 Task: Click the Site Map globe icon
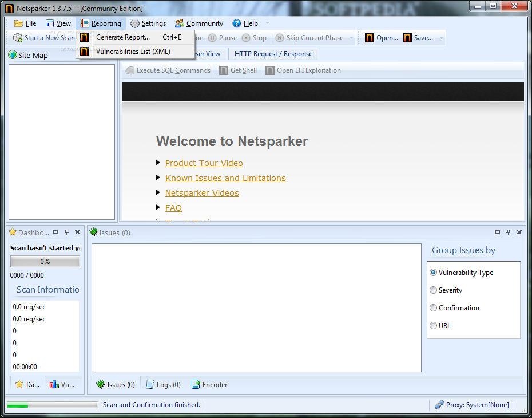(x=13, y=54)
